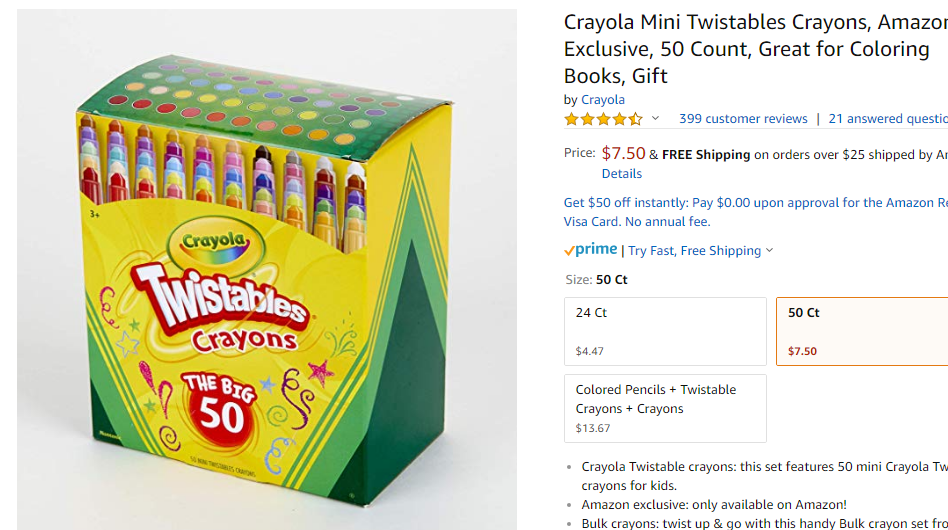Click the Get $50 off instantly offer
The image size is (948, 530).
click(x=756, y=212)
